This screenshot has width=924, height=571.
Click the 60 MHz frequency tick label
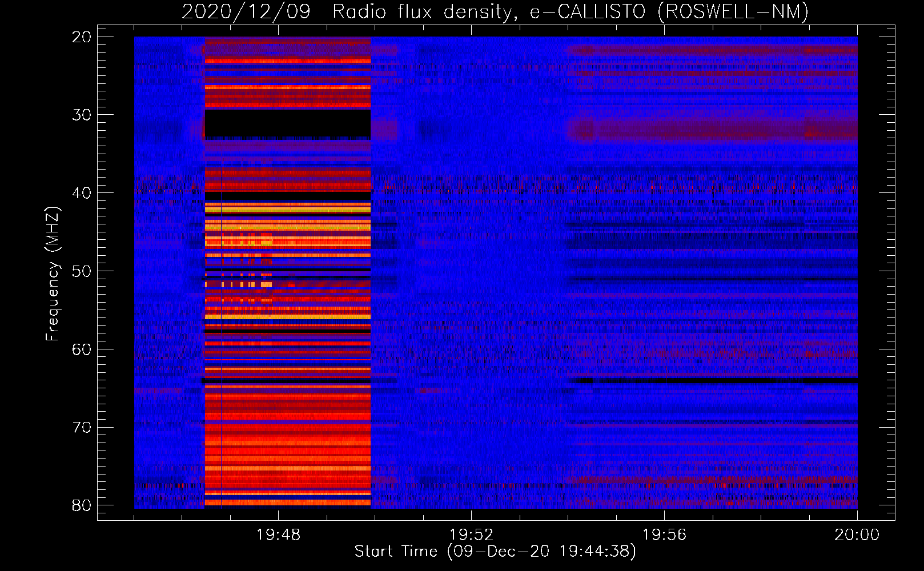tap(82, 349)
